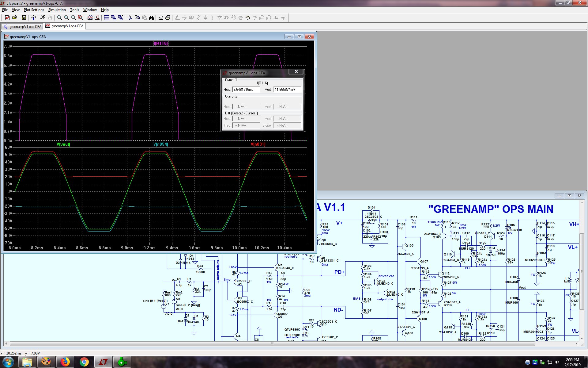Select the Label Net icon
588x368 pixels.
point(191,18)
